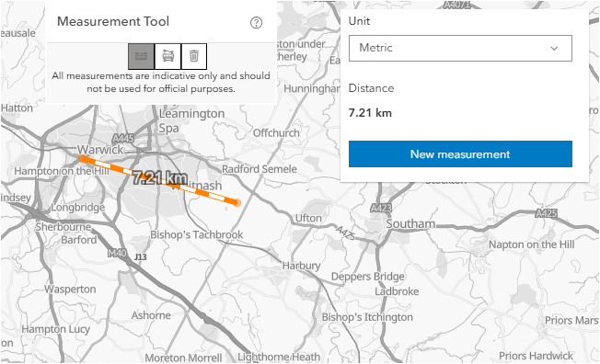The width and height of the screenshot is (600, 364).
Task: Click the Offchurch map label
Action: pos(276,133)
